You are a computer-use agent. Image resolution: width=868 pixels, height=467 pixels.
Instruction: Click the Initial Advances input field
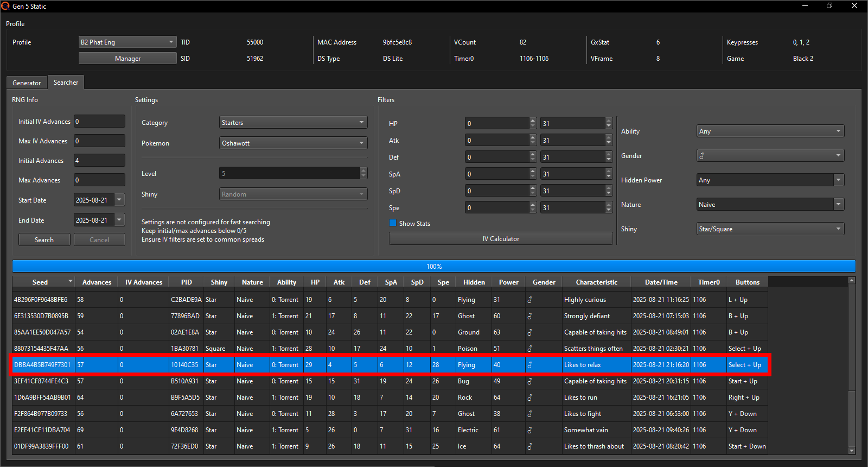[x=99, y=161]
